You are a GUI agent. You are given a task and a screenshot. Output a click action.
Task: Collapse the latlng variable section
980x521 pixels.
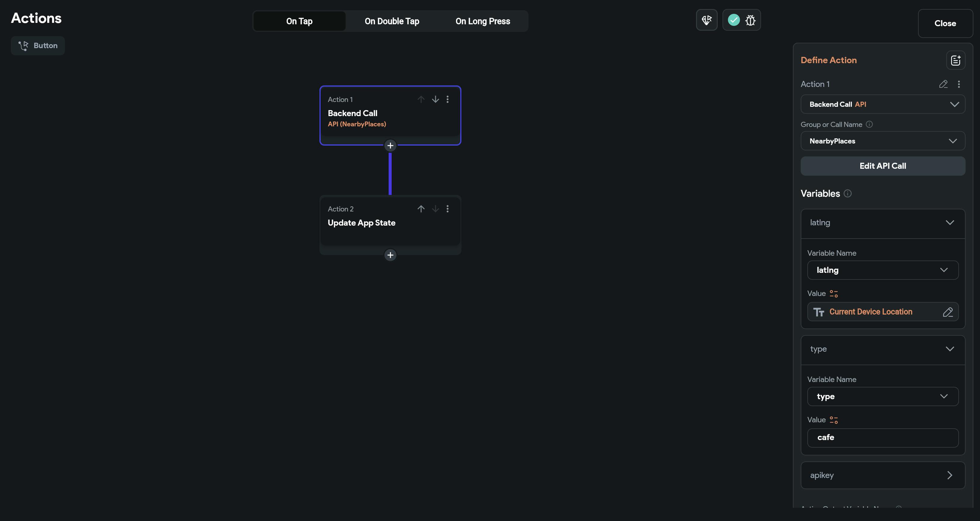tap(950, 223)
